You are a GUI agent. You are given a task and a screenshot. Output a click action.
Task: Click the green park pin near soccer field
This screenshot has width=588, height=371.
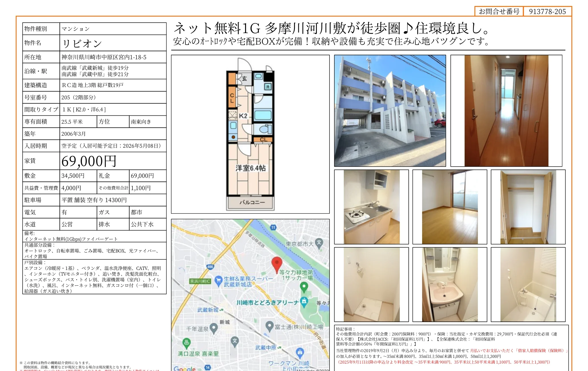tap(304, 287)
